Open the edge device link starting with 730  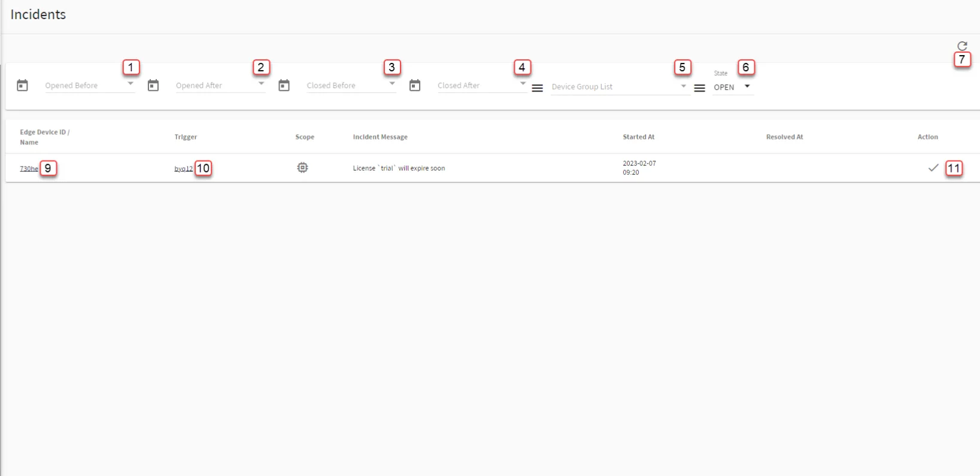pos(29,169)
